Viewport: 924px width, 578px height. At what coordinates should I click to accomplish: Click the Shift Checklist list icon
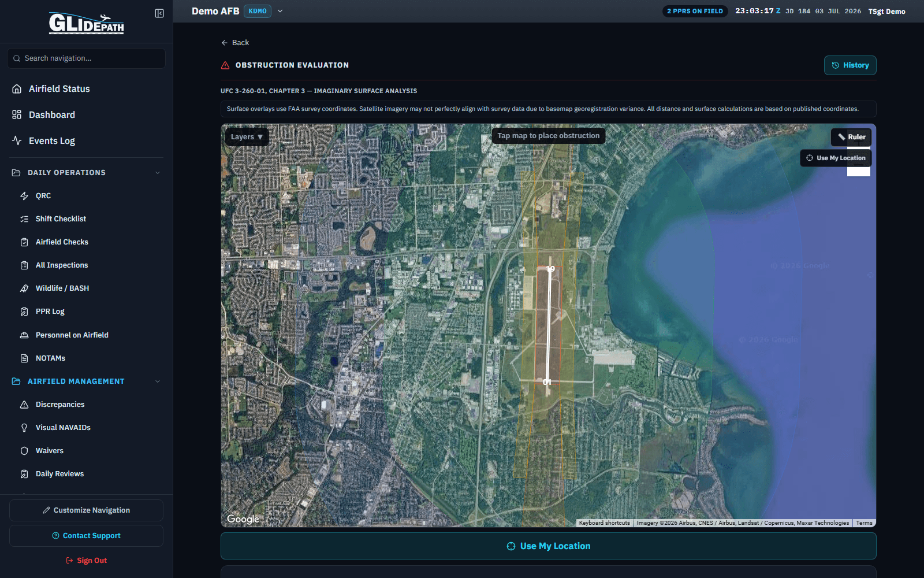24,219
